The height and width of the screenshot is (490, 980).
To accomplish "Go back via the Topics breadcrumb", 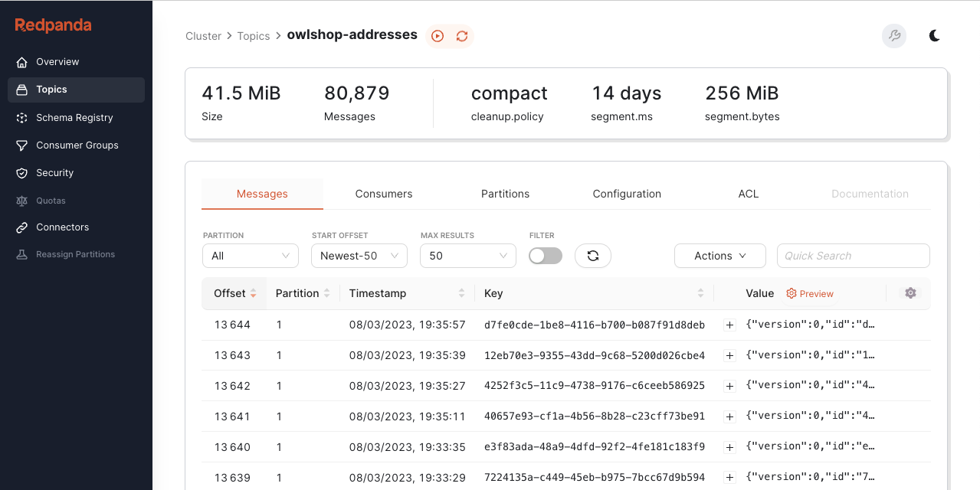I will (x=254, y=35).
